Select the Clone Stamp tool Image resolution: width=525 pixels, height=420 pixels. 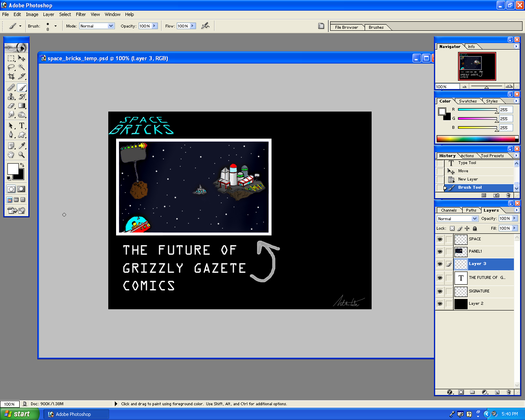[11, 96]
